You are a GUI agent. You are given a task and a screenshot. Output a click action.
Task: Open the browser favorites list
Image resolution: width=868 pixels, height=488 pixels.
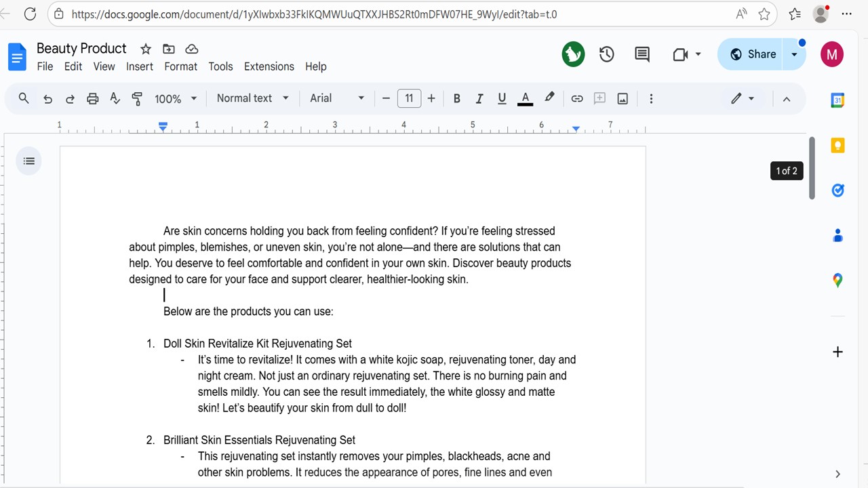pos(795,14)
